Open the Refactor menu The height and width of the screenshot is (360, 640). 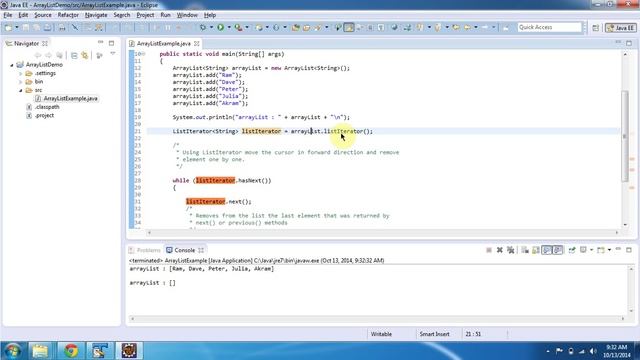point(68,15)
